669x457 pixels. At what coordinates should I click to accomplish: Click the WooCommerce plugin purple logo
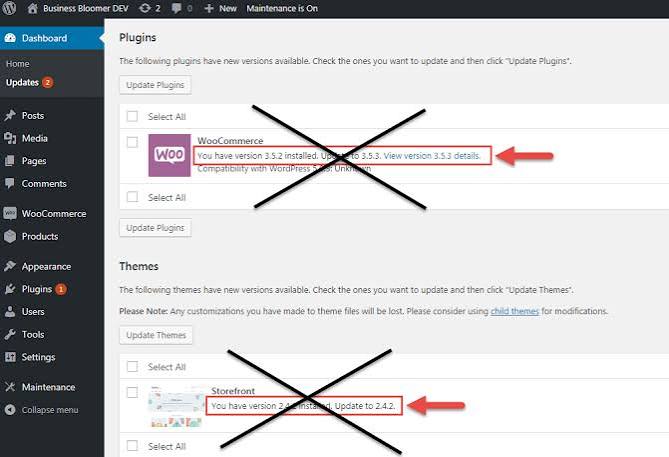click(169, 155)
